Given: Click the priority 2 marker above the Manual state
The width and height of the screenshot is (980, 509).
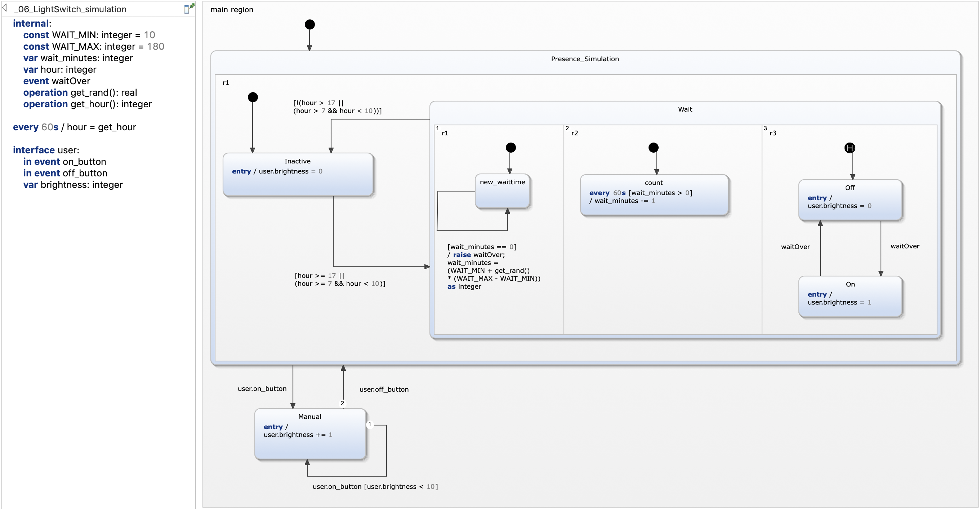Looking at the screenshot, I should (342, 403).
